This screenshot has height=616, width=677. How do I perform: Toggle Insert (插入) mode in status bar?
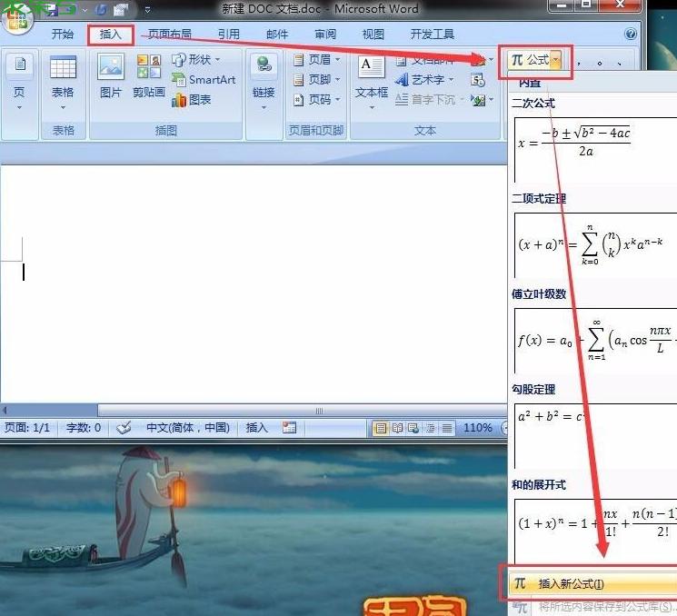coord(257,427)
